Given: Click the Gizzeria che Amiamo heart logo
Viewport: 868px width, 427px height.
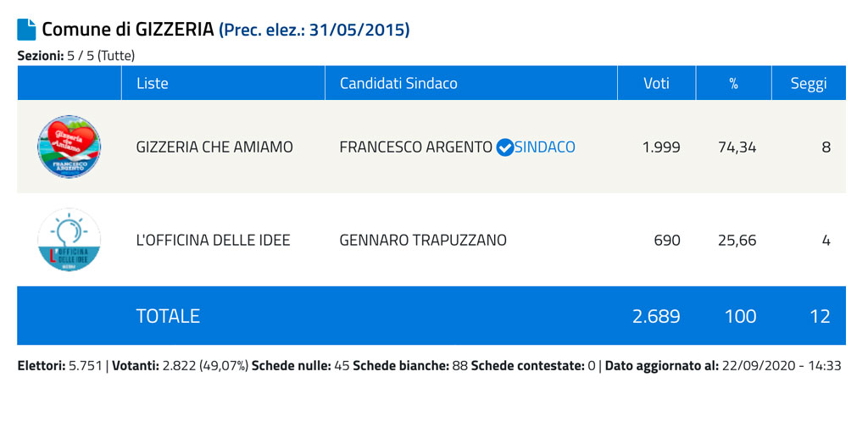Looking at the screenshot, I should [x=70, y=147].
